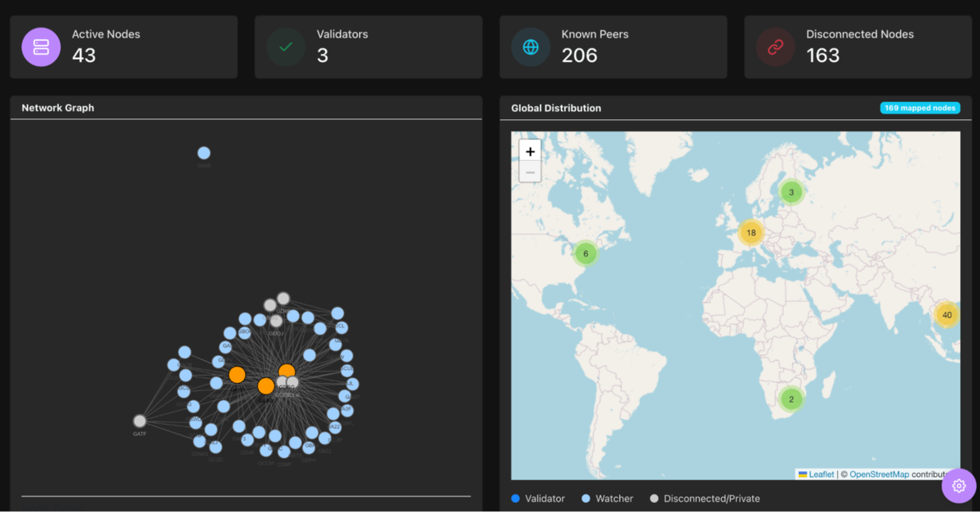Viewport: 980px width, 512px height.
Task: Click the 169 mapped nodes badge
Action: [x=920, y=108]
